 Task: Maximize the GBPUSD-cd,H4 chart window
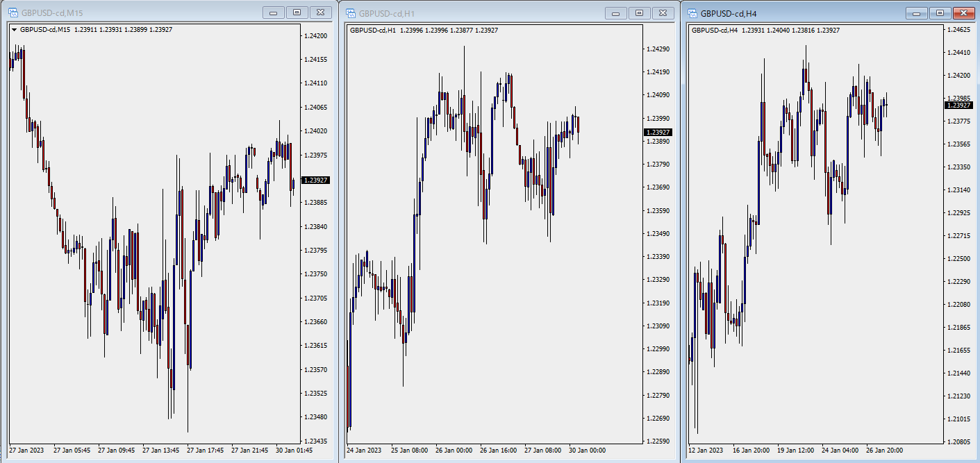pyautogui.click(x=940, y=12)
